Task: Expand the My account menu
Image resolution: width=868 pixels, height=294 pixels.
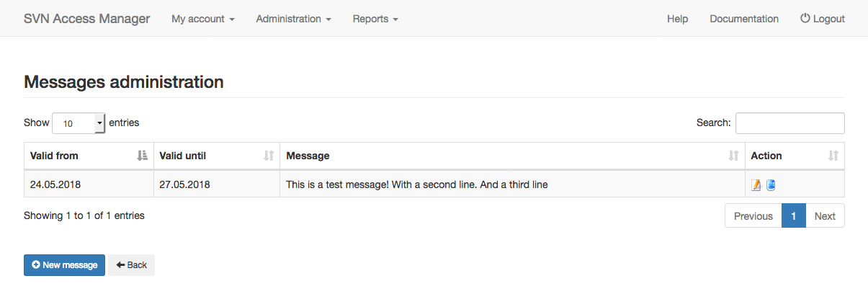Action: [203, 19]
